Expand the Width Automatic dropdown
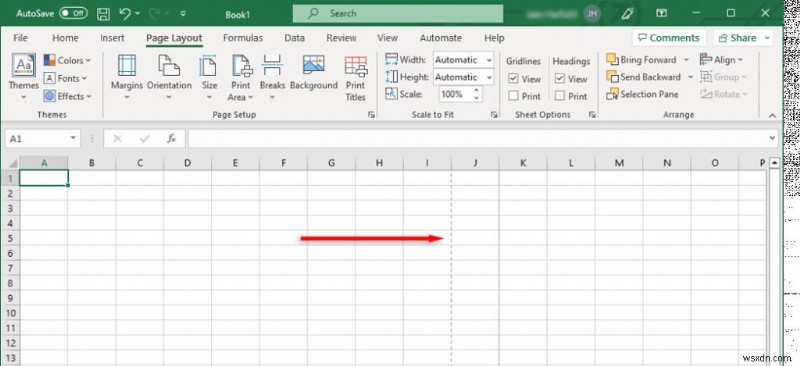The image size is (800, 366). [x=489, y=60]
